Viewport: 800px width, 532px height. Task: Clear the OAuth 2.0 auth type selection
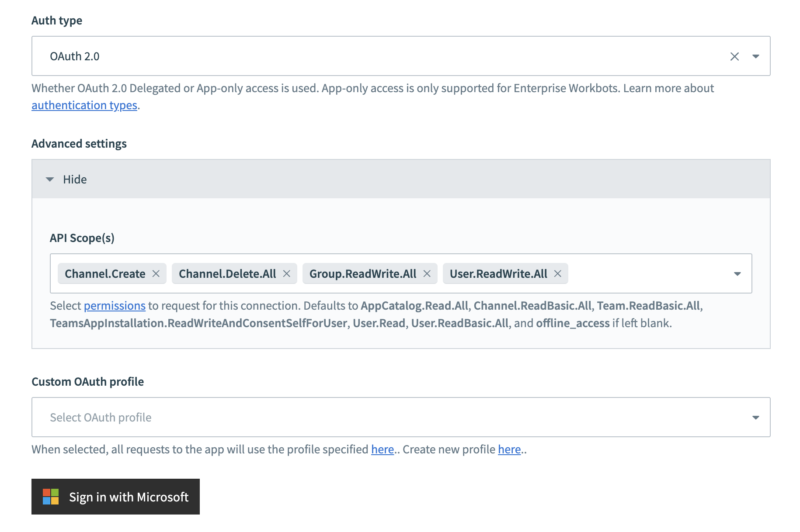tap(734, 56)
